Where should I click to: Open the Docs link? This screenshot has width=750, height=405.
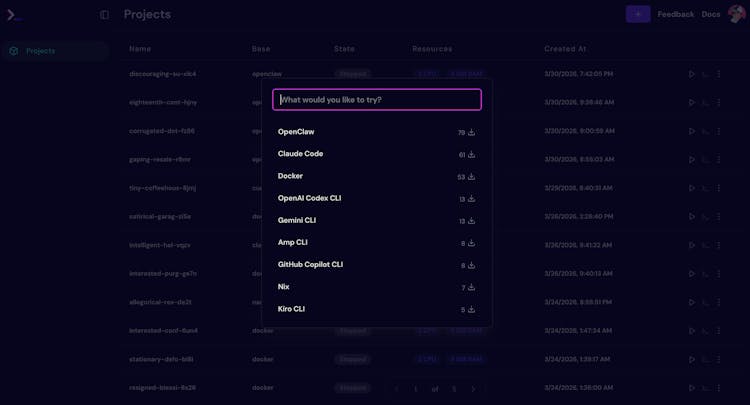[710, 15]
